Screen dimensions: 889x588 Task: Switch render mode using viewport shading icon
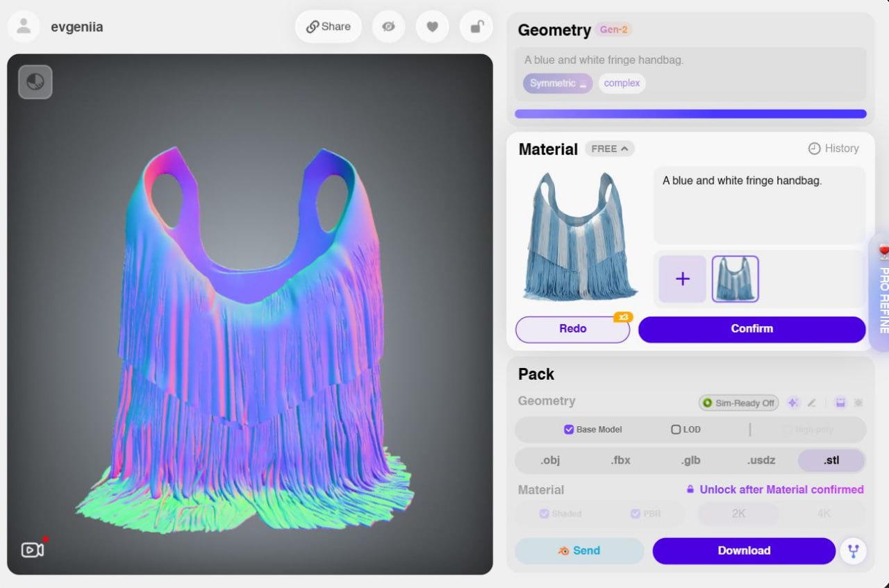coord(35,82)
